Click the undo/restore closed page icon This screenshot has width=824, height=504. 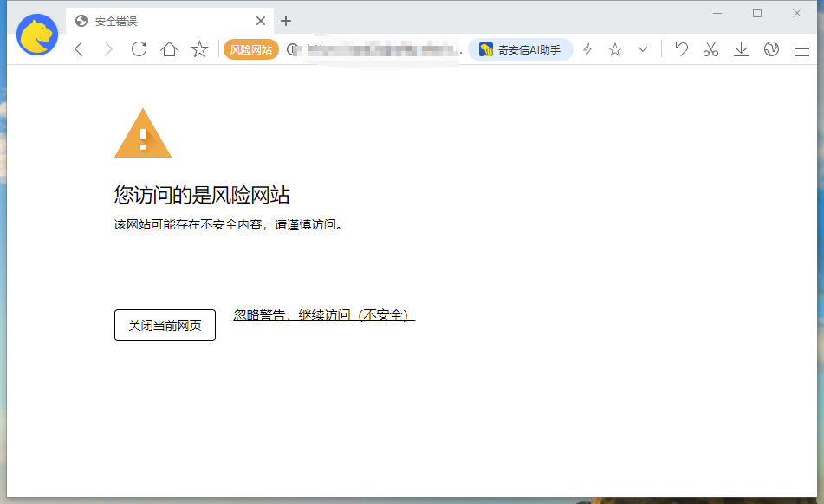pos(681,49)
